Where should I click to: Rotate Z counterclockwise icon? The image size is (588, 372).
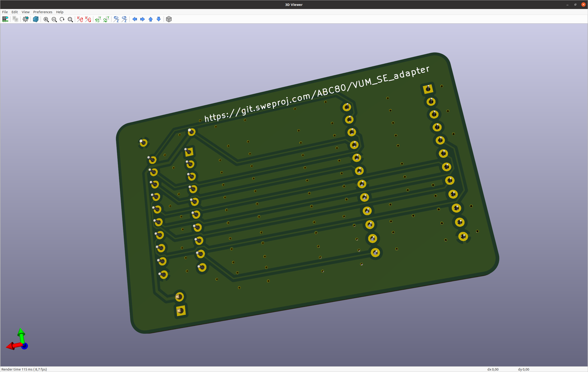pyautogui.click(x=124, y=19)
